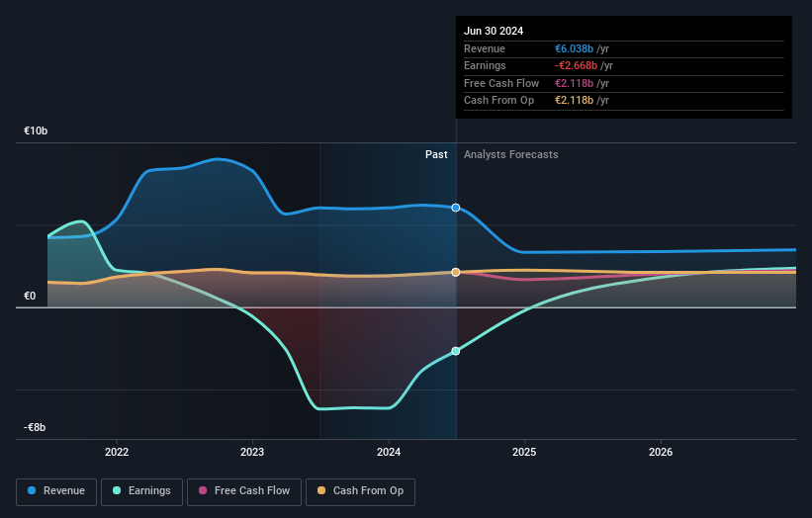The image size is (812, 518).
Task: Click the tooltip 'Cash From Op' row label
Action: (498, 101)
